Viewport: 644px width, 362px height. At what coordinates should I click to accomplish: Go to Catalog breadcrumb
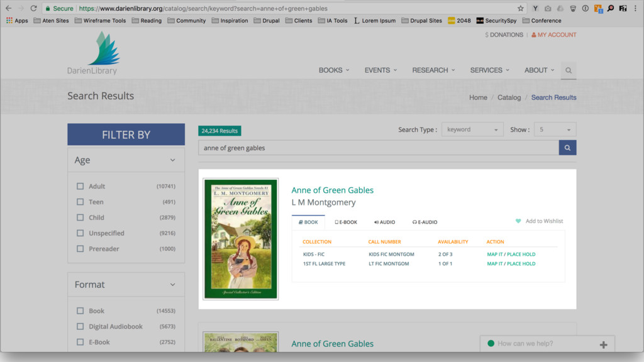coord(509,97)
